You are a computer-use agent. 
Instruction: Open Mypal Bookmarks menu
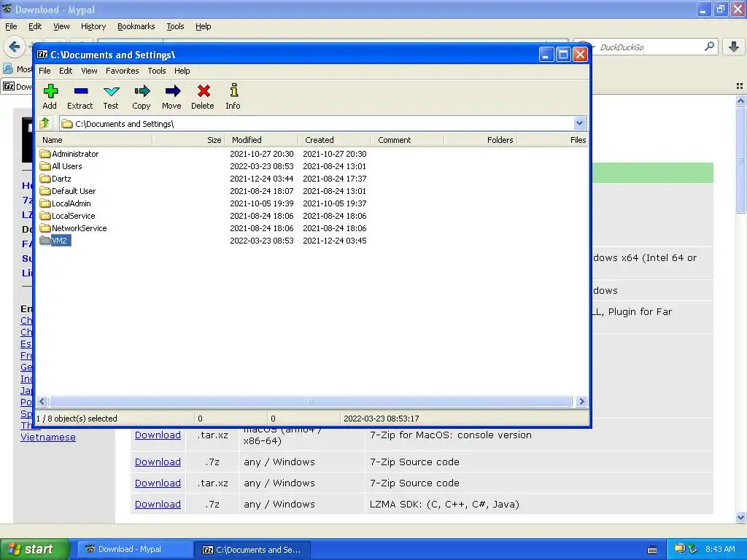136,26
